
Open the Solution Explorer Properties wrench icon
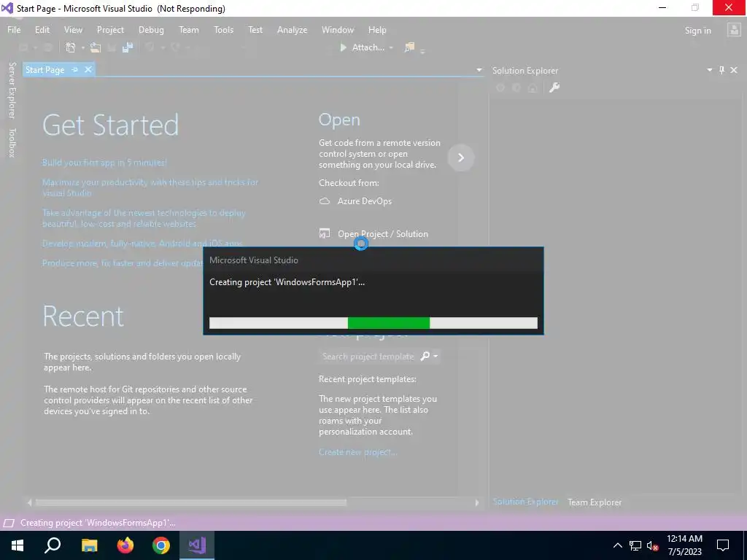(x=554, y=87)
